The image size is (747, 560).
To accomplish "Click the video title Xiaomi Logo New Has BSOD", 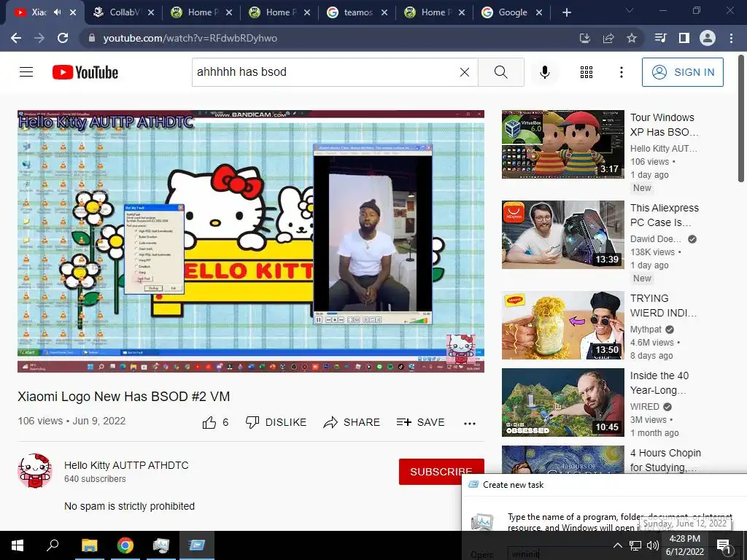I will (x=124, y=397).
